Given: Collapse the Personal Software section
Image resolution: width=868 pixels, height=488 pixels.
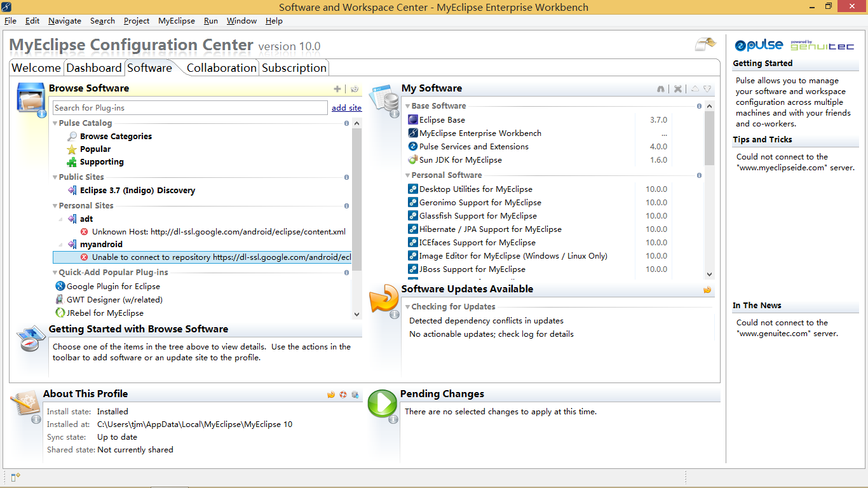Looking at the screenshot, I should [407, 175].
